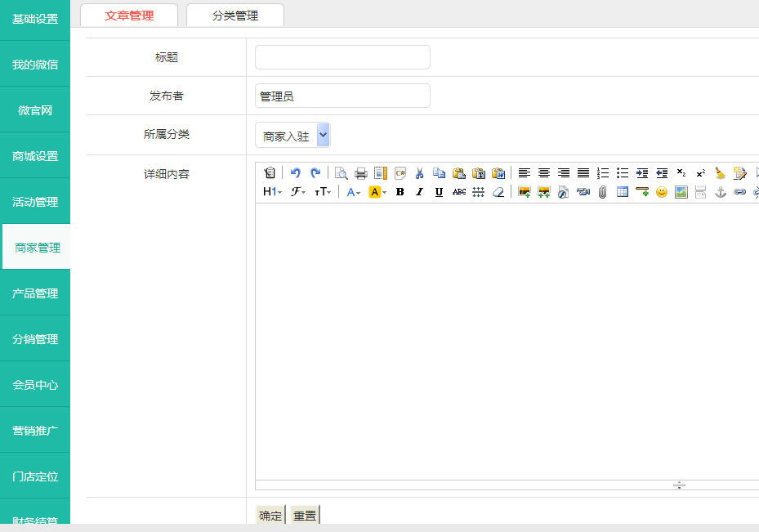Toggle underline text formatting
759x532 pixels.
pos(439,192)
